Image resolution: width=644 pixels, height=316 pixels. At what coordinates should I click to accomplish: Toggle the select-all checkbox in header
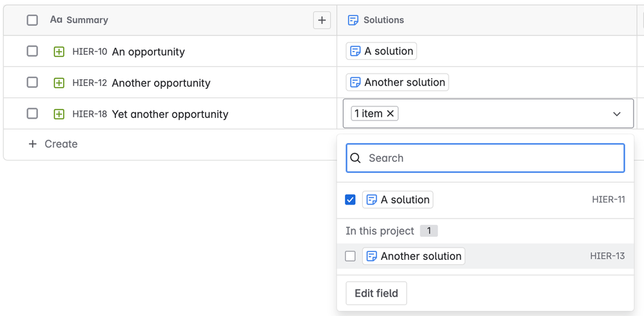coord(32,20)
